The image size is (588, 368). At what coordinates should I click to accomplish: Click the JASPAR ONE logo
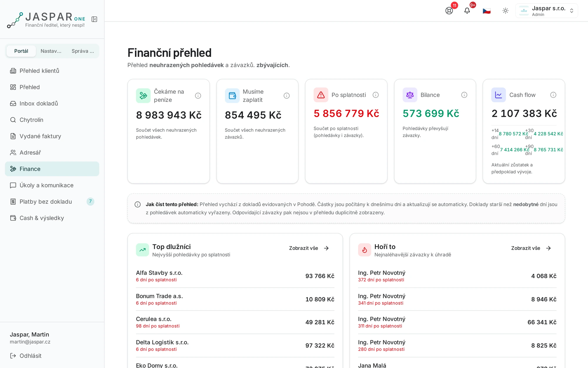[46, 20]
